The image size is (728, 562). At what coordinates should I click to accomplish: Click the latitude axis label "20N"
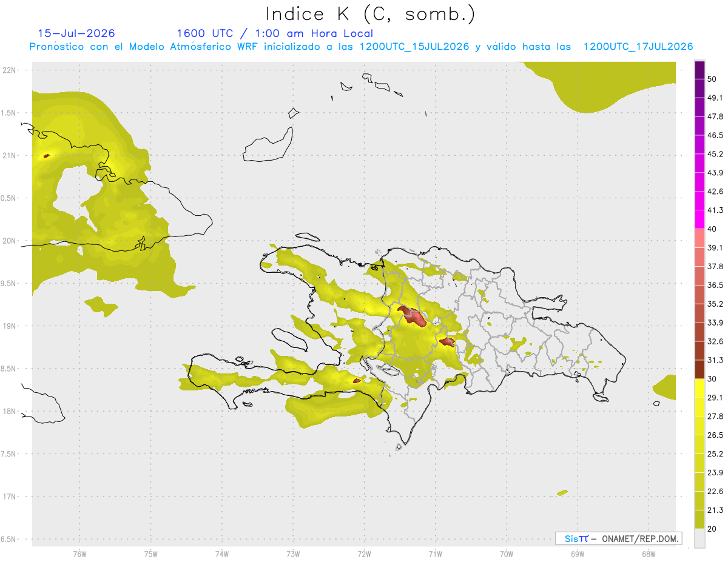(x=10, y=241)
